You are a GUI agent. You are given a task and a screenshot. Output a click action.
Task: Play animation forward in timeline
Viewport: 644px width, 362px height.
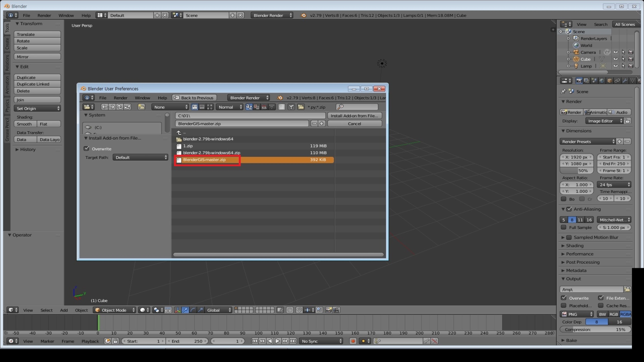tap(277, 341)
